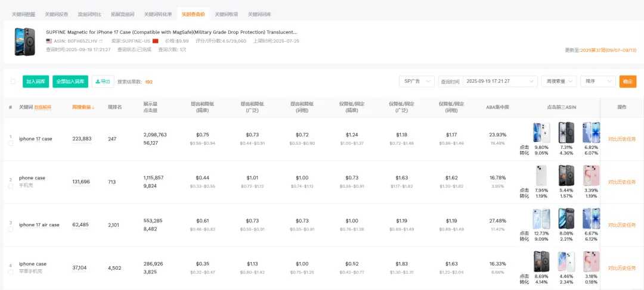
Task: Click the weekly search volume 131,696
Action: click(x=81, y=182)
